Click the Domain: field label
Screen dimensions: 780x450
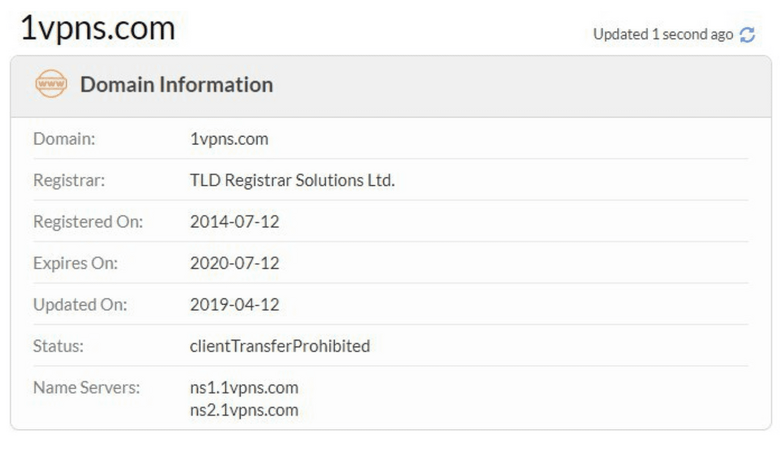pos(64,139)
